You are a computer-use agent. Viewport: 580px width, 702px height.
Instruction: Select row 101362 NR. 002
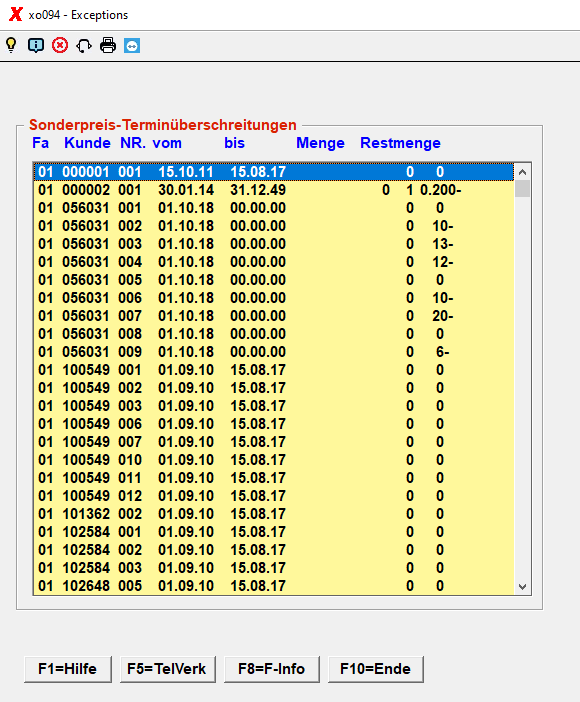tap(274, 514)
